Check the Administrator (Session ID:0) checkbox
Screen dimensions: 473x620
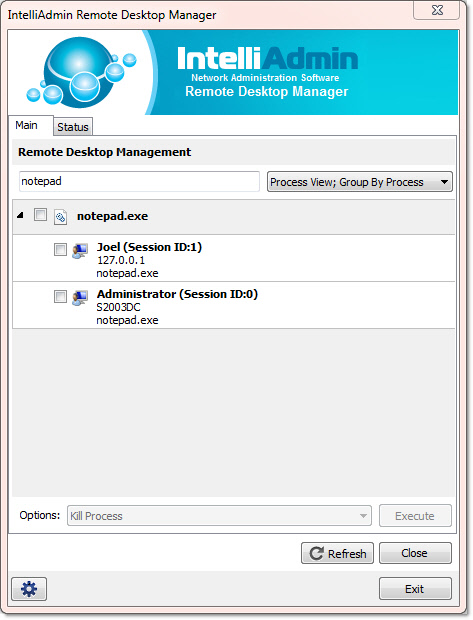click(x=60, y=296)
